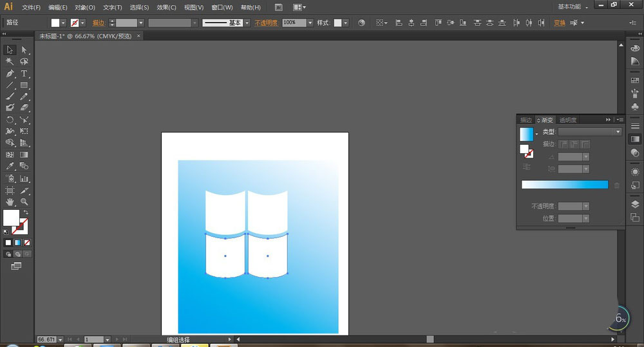Click the blue gradient slider bar
The width and height of the screenshot is (644, 347).
coord(564,185)
